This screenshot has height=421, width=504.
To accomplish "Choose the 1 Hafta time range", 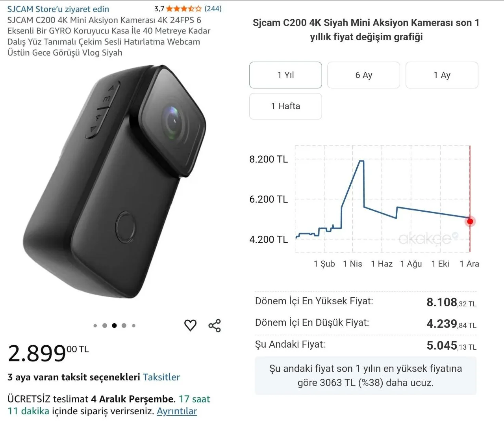I will [285, 106].
